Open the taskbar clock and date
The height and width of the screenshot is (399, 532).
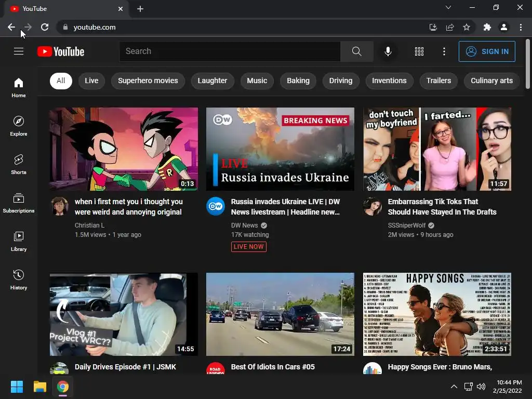[x=507, y=387]
